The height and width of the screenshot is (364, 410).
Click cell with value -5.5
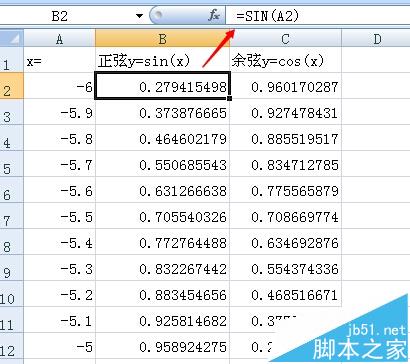60,216
